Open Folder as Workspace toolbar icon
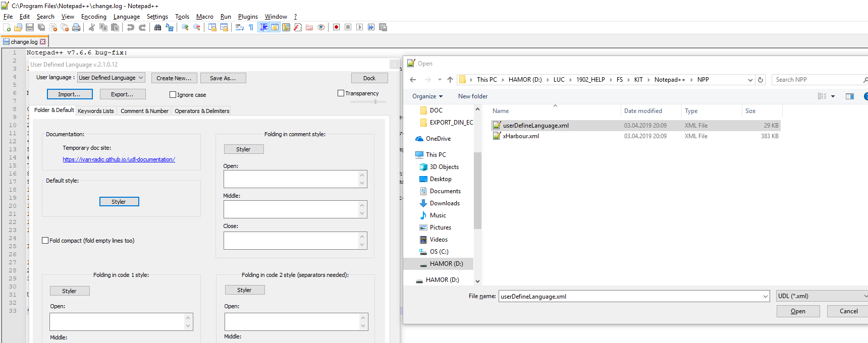Screen dimensions: 868x343 tap(309, 27)
